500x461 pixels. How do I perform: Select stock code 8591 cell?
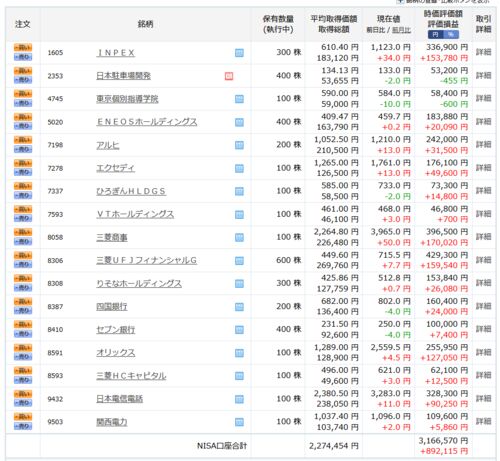(55, 353)
